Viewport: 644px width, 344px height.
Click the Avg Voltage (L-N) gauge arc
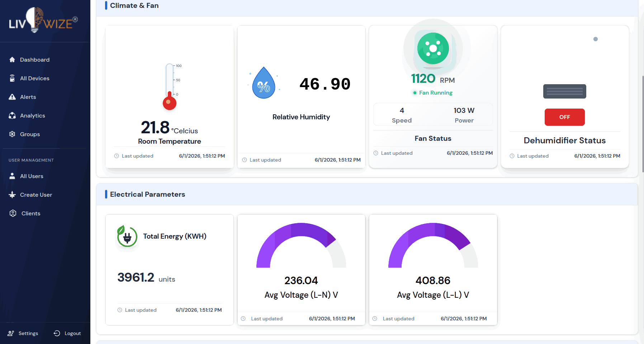[301, 245]
